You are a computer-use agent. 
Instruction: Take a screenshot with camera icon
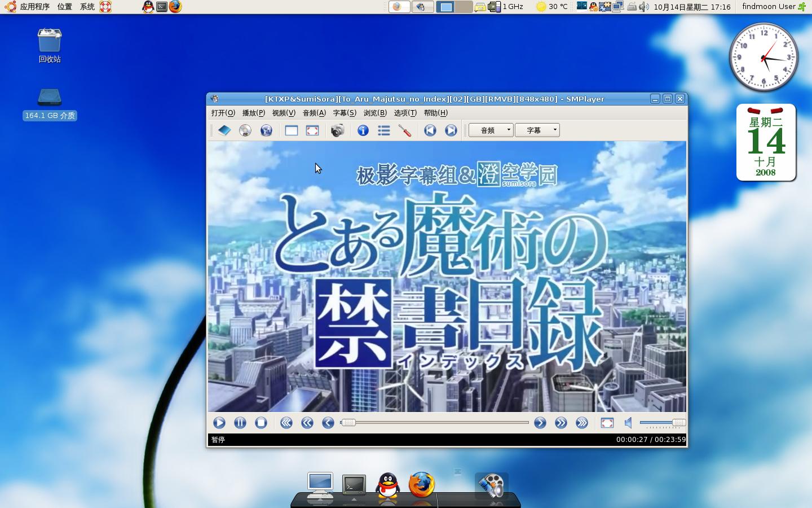pos(338,130)
